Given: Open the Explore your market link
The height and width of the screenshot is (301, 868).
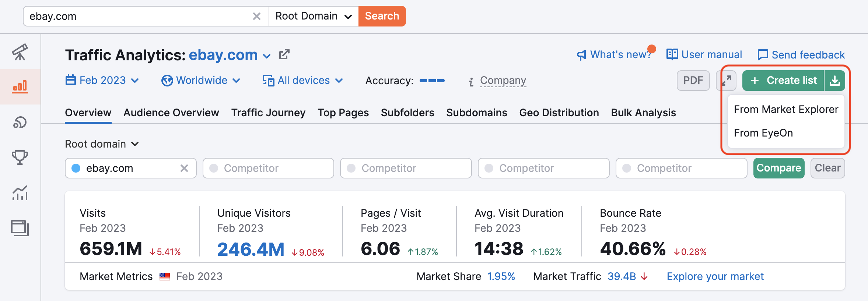Looking at the screenshot, I should tap(715, 276).
